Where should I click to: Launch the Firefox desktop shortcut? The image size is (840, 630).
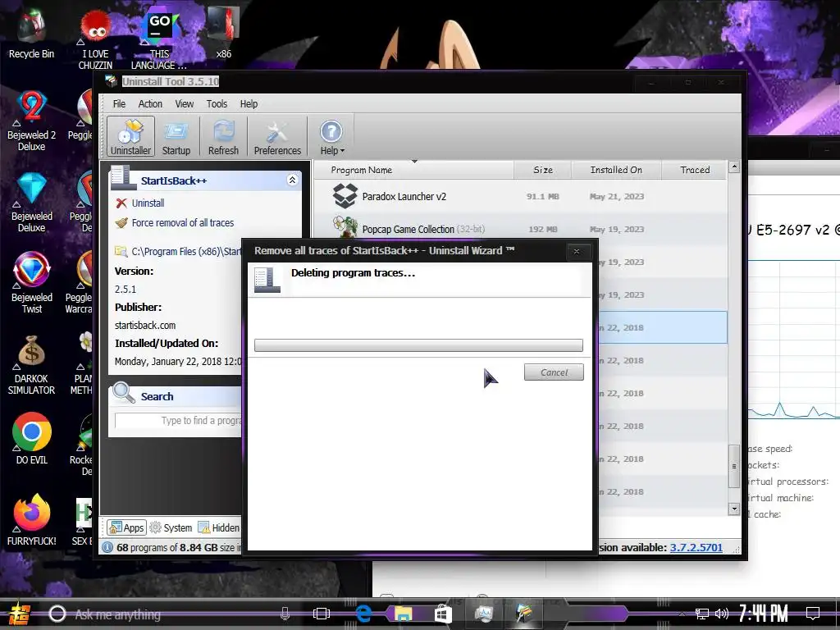32,519
